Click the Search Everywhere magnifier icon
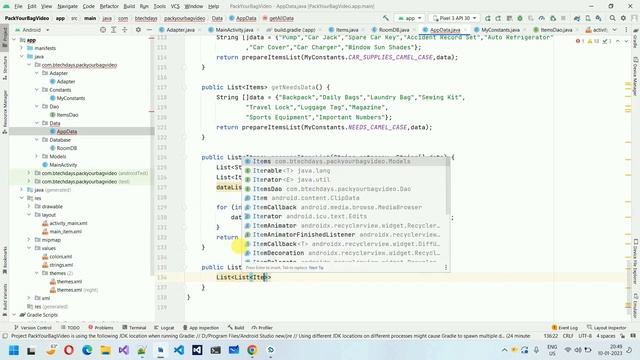This screenshot has height=360, width=640. point(612,18)
